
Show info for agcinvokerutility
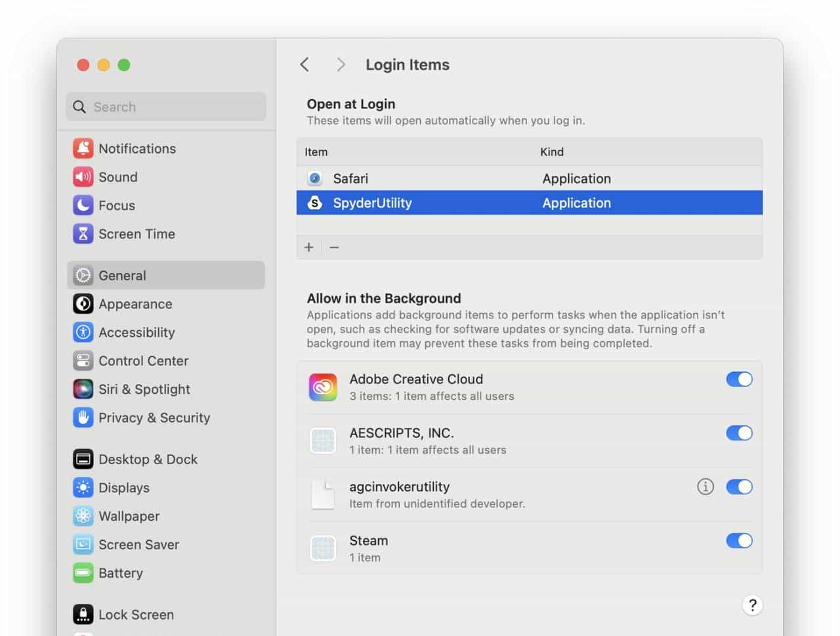(705, 486)
